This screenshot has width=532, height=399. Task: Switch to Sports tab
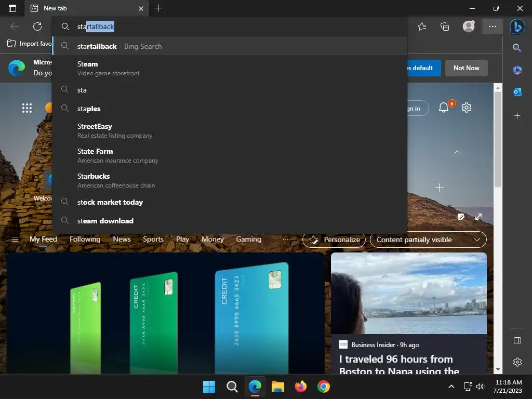(x=153, y=239)
